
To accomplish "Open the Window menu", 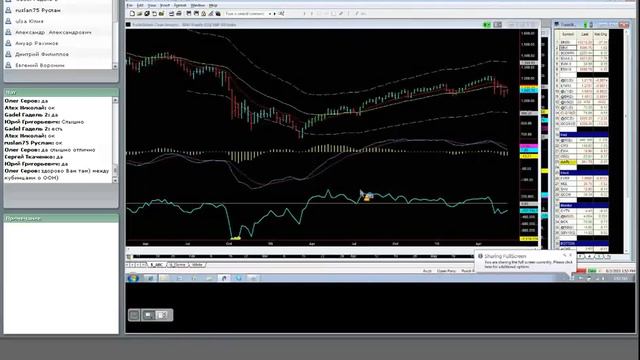I will point(198,5).
